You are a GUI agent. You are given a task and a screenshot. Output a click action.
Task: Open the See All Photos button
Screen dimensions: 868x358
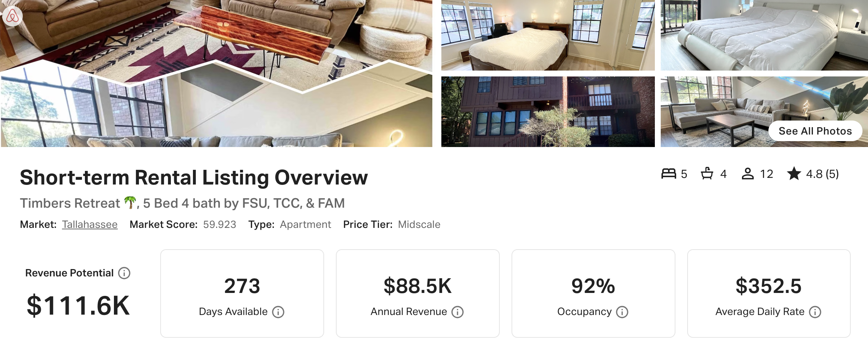(x=815, y=131)
